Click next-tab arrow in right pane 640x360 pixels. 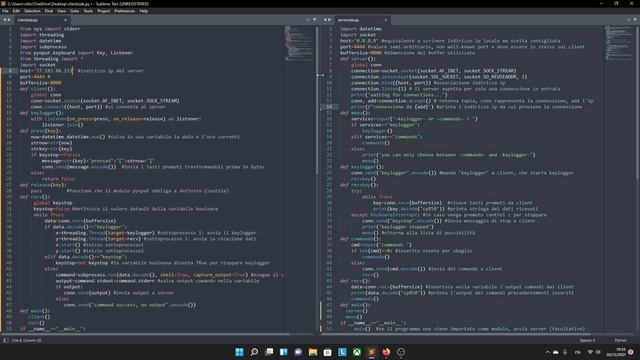tap(330, 20)
